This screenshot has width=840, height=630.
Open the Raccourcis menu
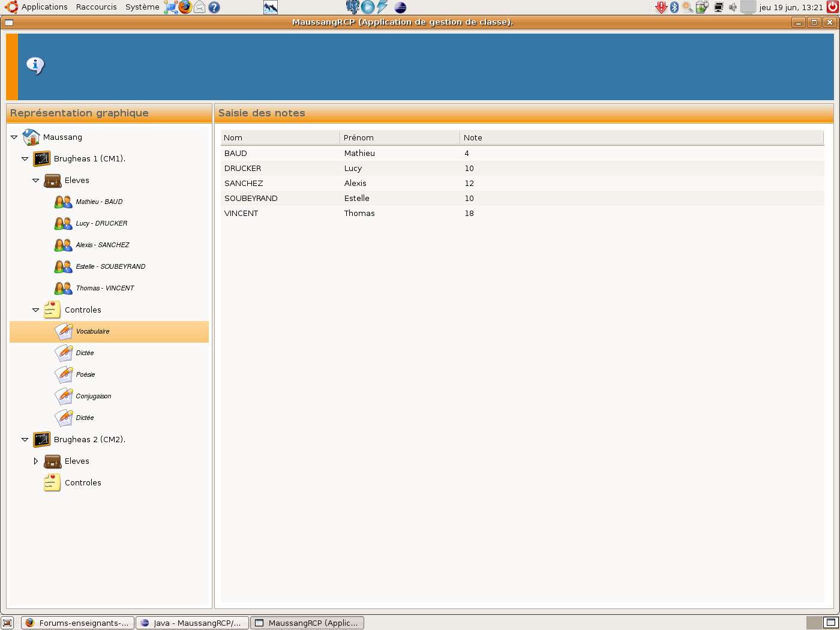(97, 7)
